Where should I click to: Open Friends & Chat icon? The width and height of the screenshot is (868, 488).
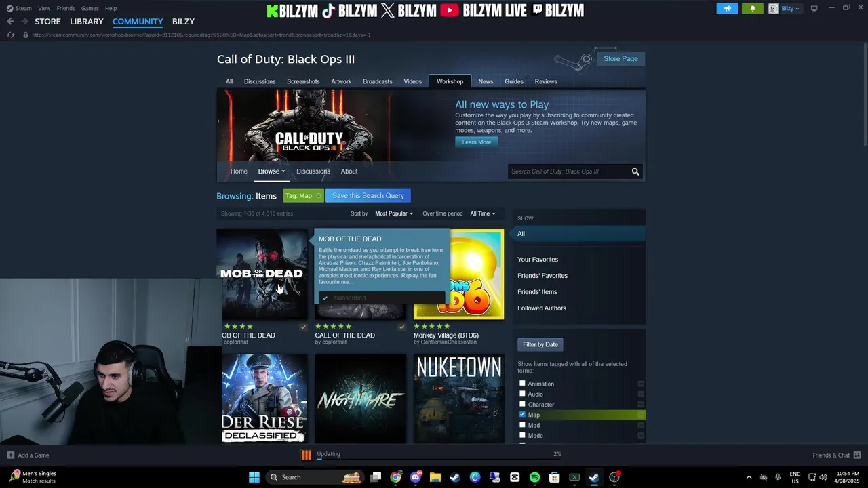coord(857,455)
